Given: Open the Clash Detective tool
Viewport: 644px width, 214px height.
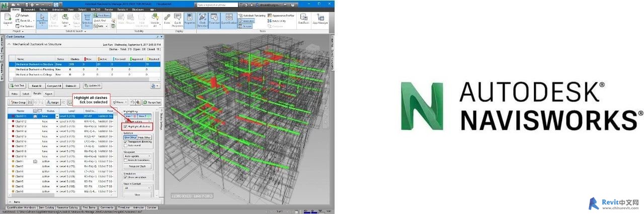Looking at the screenshot, I should click(202, 21).
